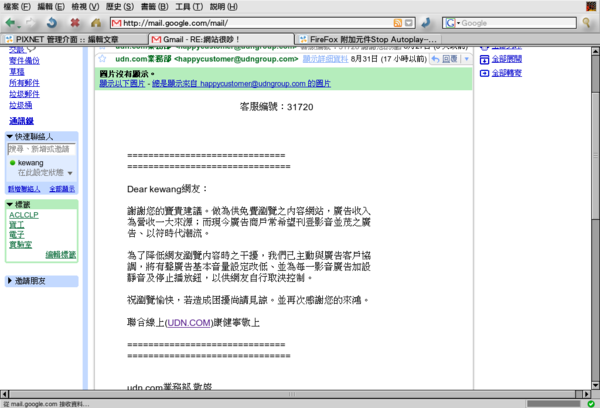Collapse the 標籤 labels panel
Viewport: 600px width, 408px height.
click(x=10, y=204)
